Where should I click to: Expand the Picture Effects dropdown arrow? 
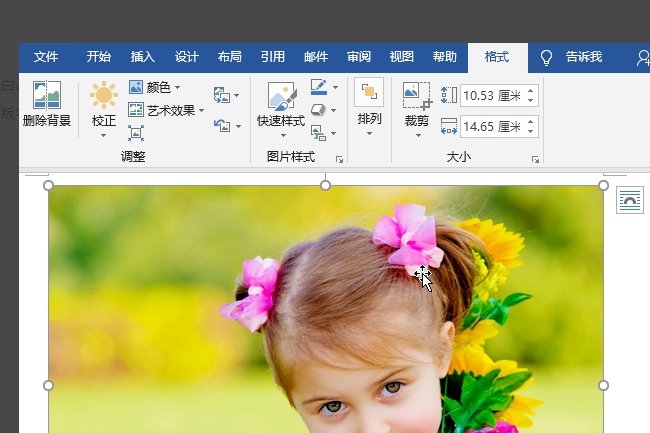coord(333,110)
